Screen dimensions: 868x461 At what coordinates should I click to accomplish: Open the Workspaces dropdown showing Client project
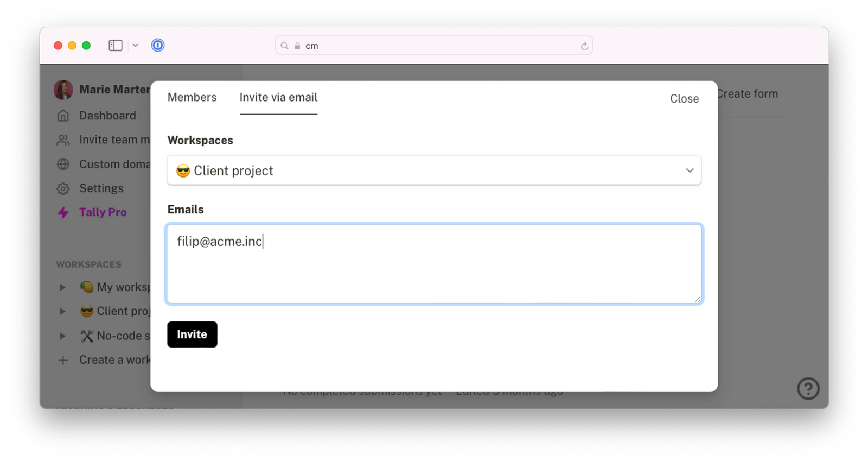click(433, 170)
